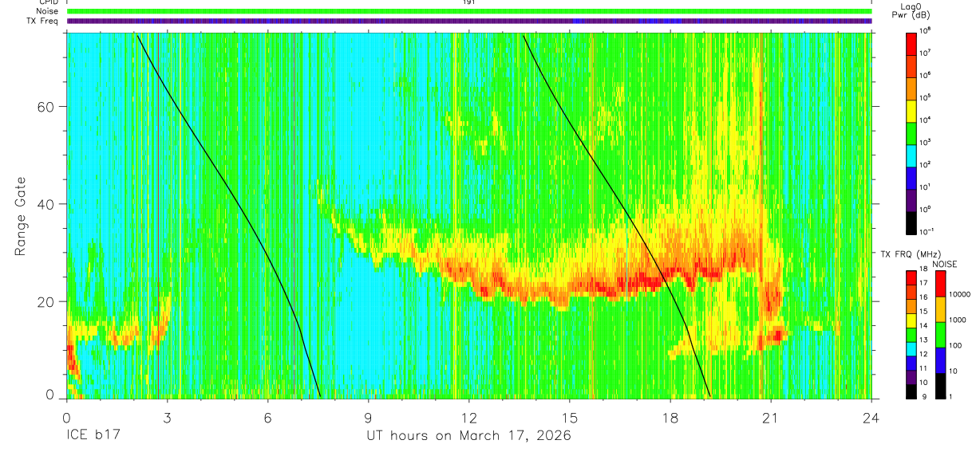Click the x-axis tick label '3'
The height and width of the screenshot is (452, 980).
pos(167,418)
